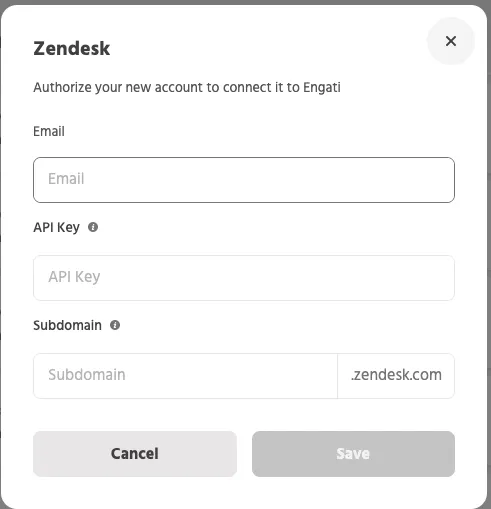The width and height of the screenshot is (491, 509).
Task: Click the .zendesk.com domain suffix
Action: coord(396,376)
